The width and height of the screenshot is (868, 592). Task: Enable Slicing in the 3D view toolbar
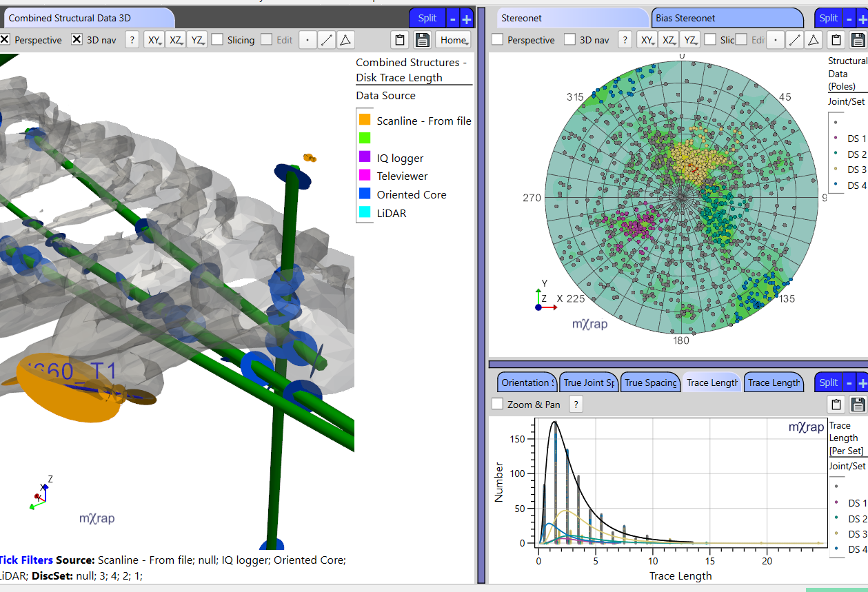coord(217,39)
